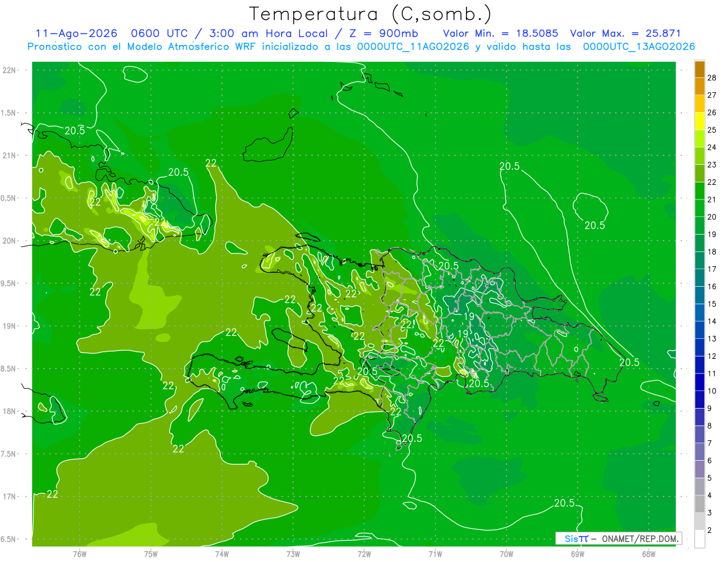Click the legend scale value "25"

pos(712,130)
